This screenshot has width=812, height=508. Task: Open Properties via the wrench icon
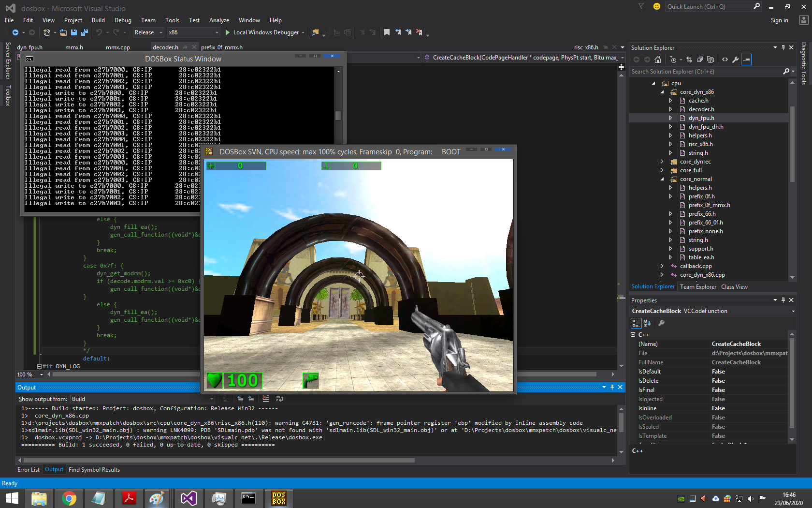[x=735, y=60]
